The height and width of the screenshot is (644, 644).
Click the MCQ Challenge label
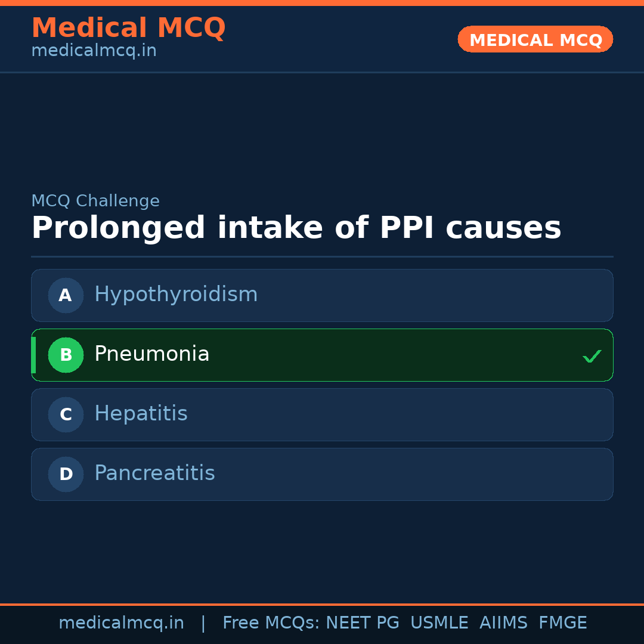point(95,201)
